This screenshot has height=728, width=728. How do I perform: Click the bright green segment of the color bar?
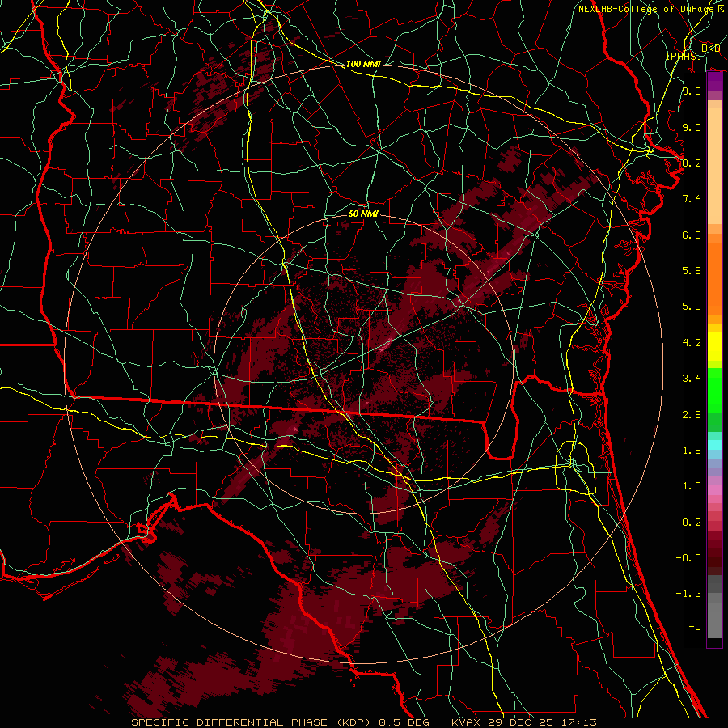pyautogui.click(x=714, y=391)
